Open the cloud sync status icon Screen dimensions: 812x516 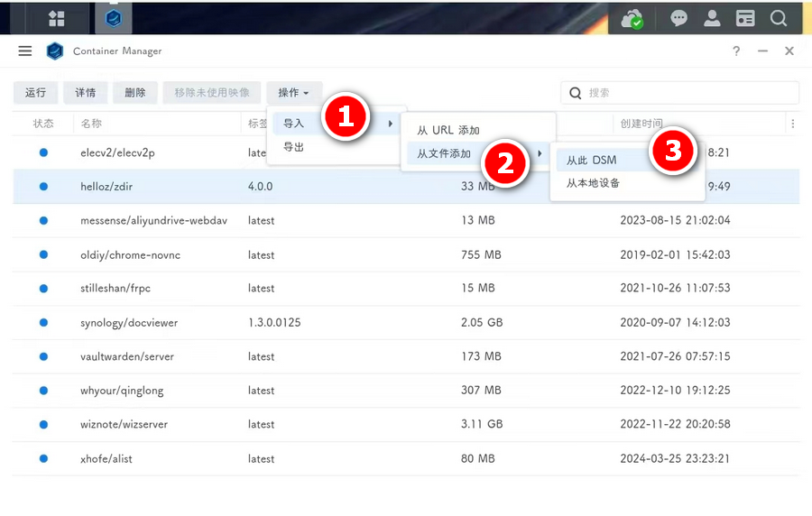[x=632, y=19]
